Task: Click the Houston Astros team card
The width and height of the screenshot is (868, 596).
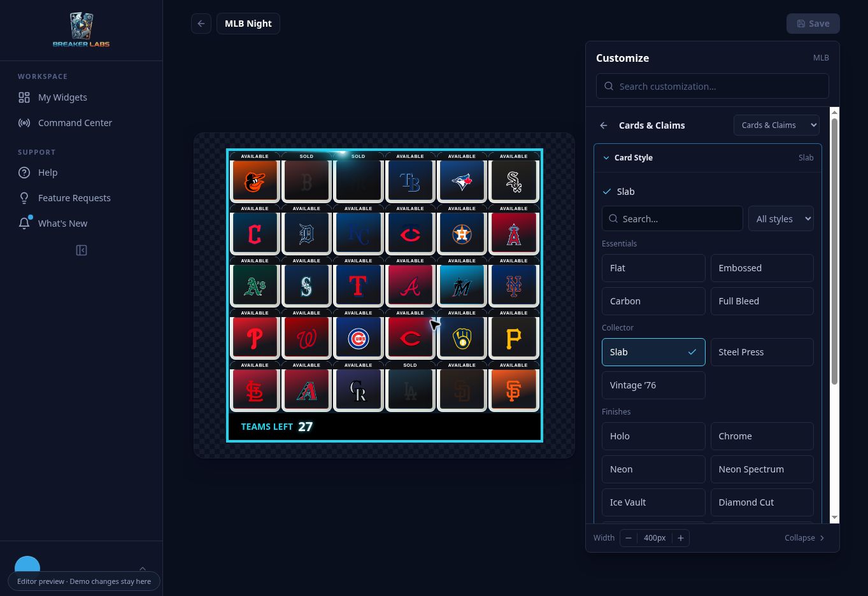Action: 462,229
